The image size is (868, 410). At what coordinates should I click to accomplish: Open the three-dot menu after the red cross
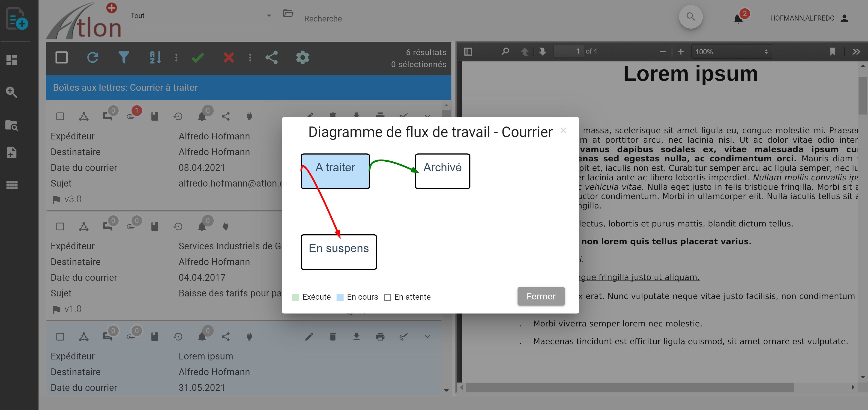(250, 58)
